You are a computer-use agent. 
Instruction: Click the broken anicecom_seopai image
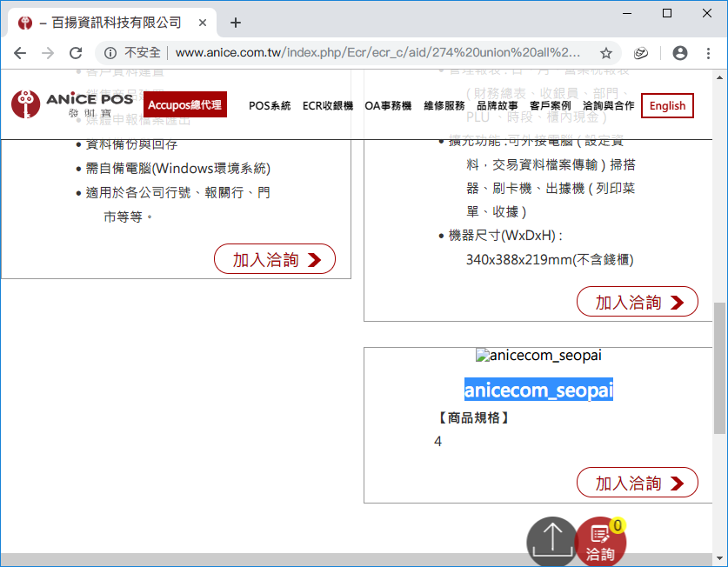pos(538,356)
